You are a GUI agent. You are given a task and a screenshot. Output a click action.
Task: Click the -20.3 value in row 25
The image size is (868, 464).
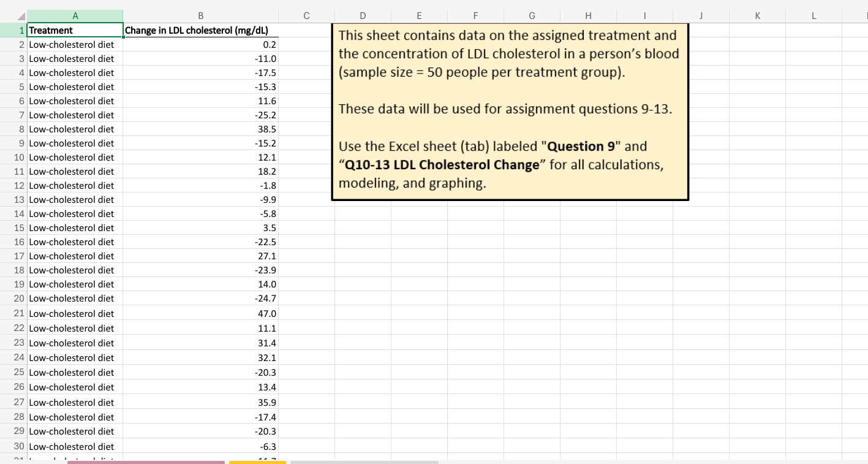200,373
